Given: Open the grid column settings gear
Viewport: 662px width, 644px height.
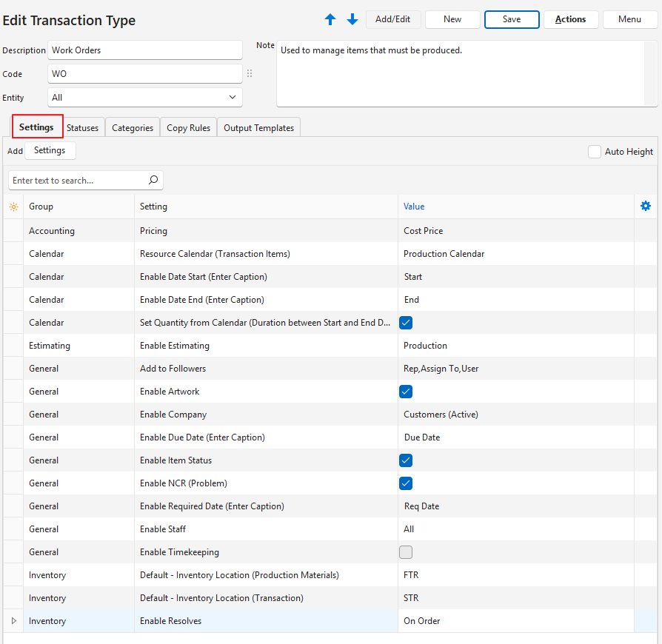Looking at the screenshot, I should tap(645, 207).
